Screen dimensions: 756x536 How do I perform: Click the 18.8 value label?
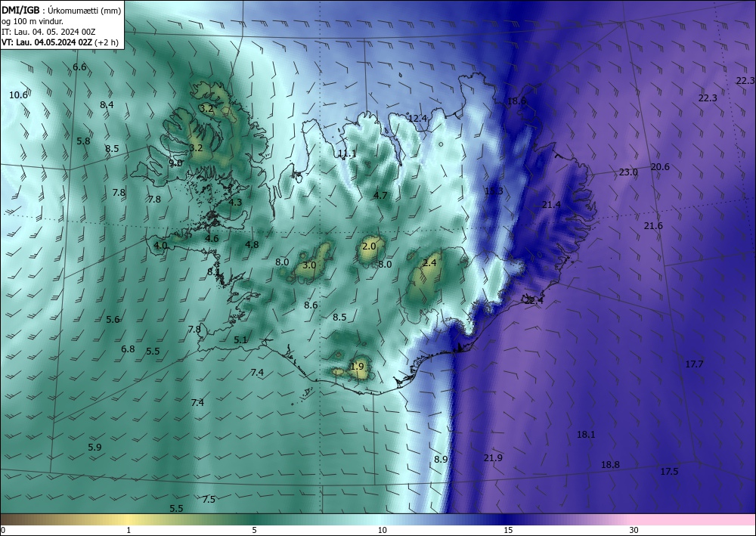pos(610,465)
